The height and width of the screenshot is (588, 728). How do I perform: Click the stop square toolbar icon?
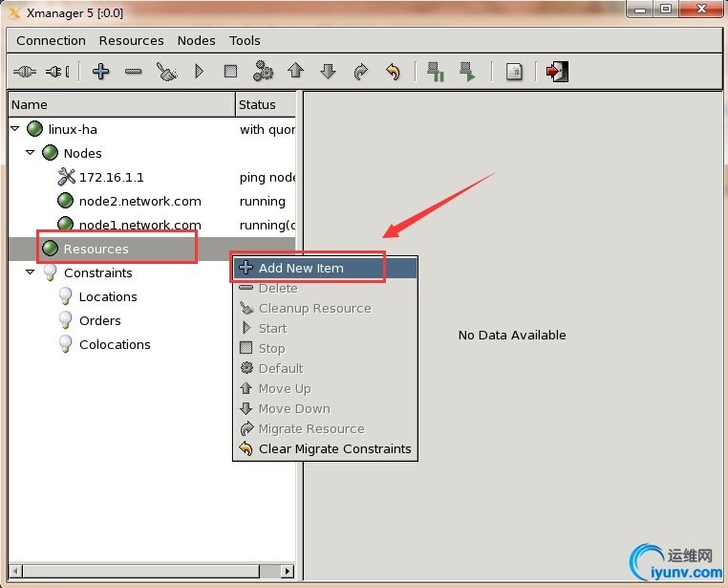tap(231, 72)
